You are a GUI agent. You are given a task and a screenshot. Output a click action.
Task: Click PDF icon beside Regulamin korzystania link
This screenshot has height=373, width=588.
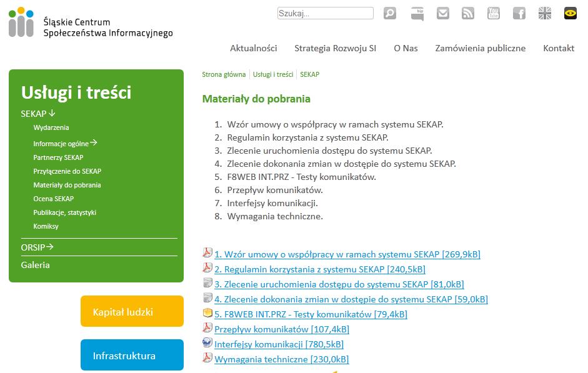pos(207,267)
